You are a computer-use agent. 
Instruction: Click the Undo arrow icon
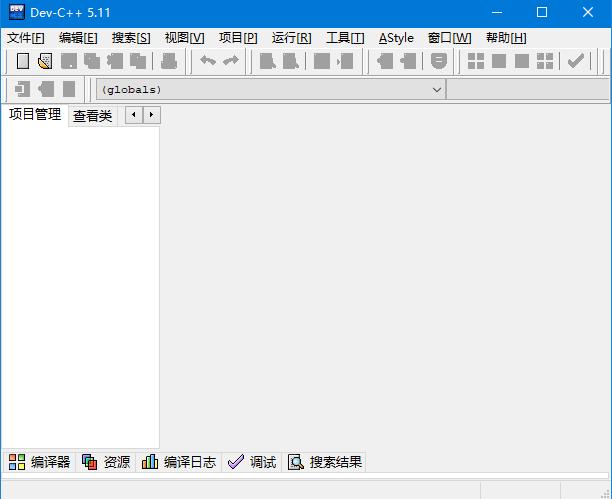[x=208, y=61]
